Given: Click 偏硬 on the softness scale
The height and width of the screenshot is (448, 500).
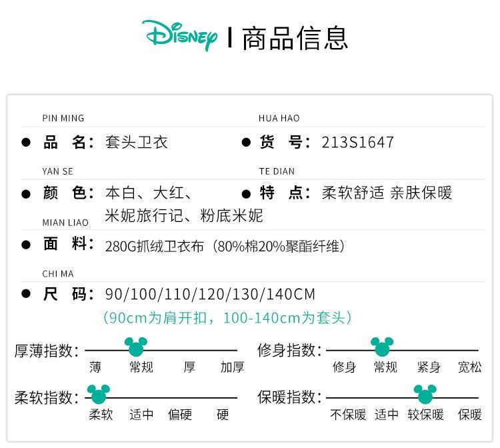Looking at the screenshot, I should [180, 415].
